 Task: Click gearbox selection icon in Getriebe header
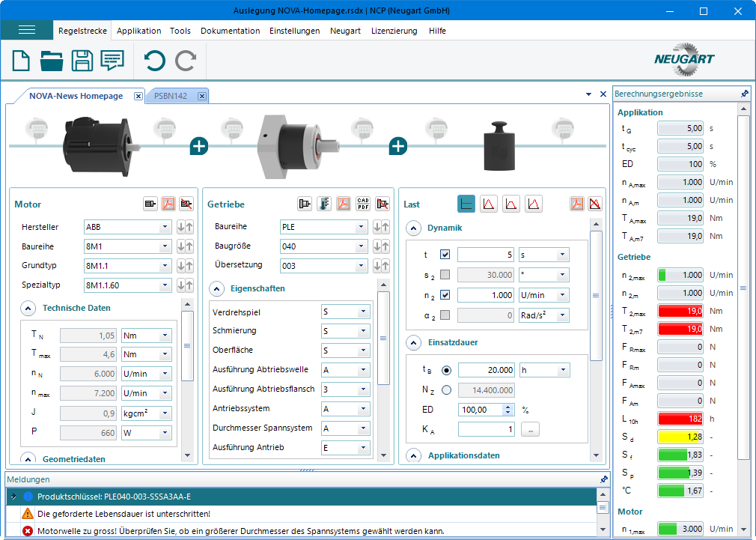[305, 204]
